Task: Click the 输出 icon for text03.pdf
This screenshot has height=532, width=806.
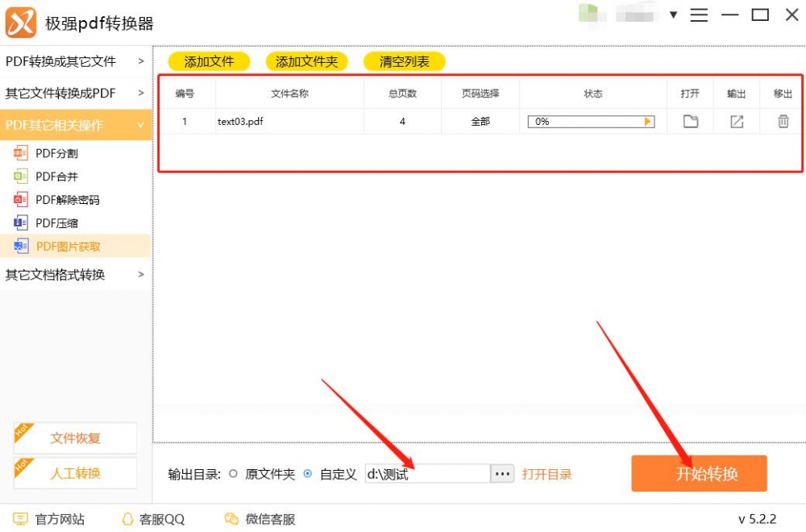Action: (736, 121)
